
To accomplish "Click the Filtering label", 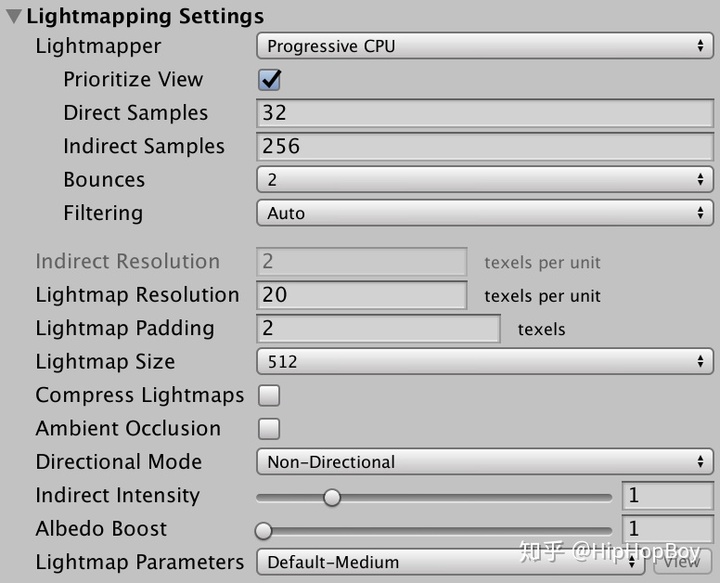I will point(103,213).
